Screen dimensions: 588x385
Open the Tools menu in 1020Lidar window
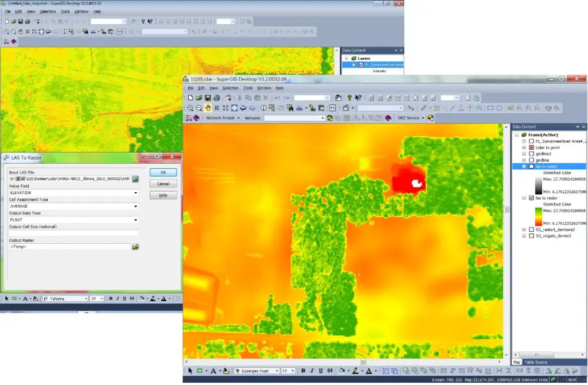point(248,88)
